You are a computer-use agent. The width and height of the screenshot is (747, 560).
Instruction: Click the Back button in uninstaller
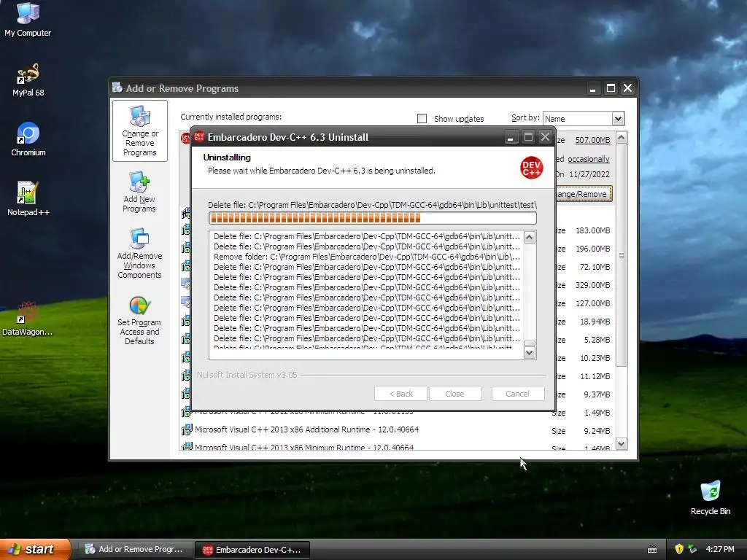coord(400,394)
